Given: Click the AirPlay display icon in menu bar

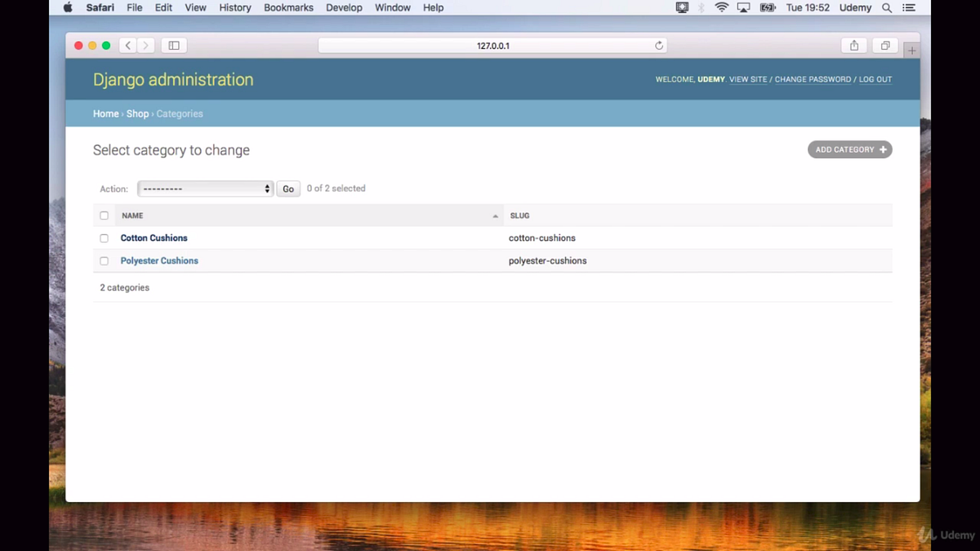Looking at the screenshot, I should coord(743,7).
